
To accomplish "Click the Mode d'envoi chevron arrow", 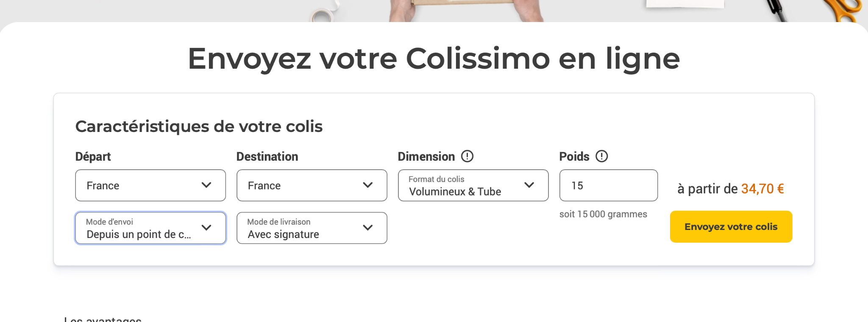I will pos(206,227).
